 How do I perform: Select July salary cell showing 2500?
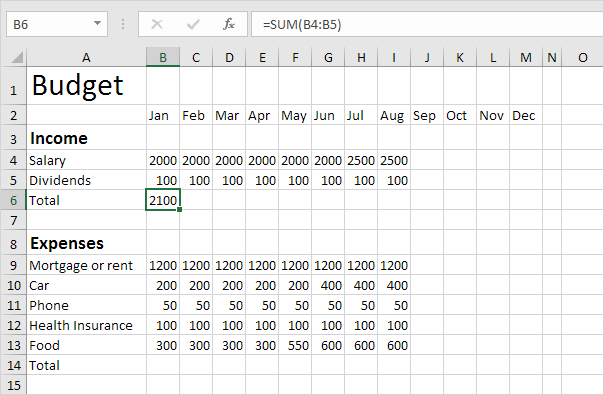pyautogui.click(x=361, y=160)
